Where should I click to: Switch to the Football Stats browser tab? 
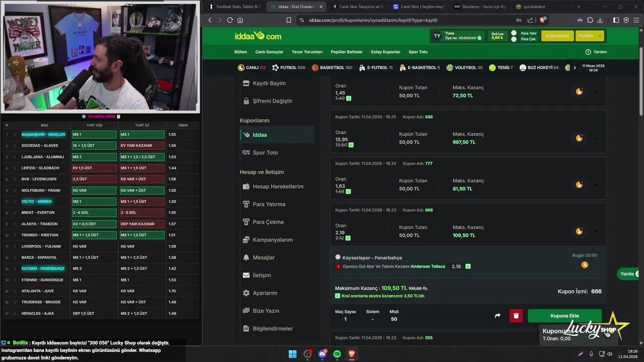pyautogui.click(x=235, y=7)
